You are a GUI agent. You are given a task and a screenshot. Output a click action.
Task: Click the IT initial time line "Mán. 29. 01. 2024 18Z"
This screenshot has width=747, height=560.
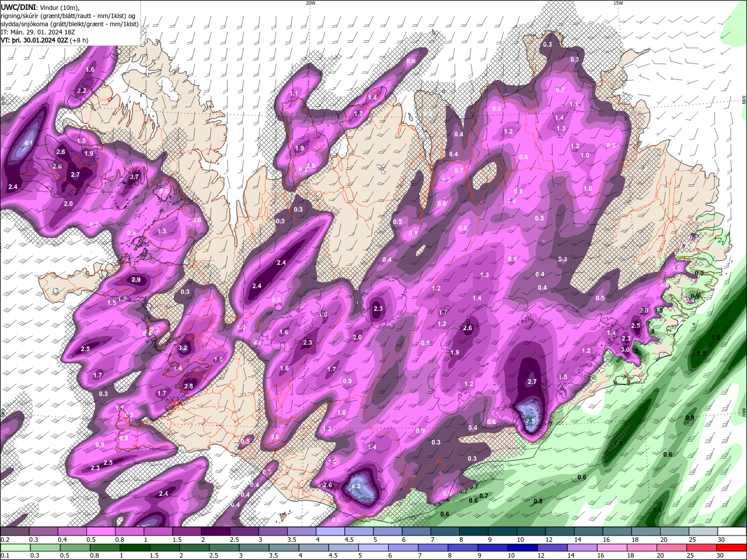(x=38, y=32)
